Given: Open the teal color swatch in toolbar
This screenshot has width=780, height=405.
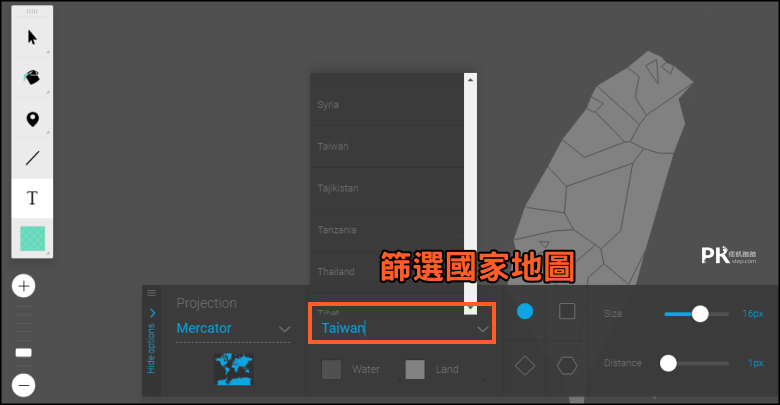Looking at the screenshot, I should 32,238.
